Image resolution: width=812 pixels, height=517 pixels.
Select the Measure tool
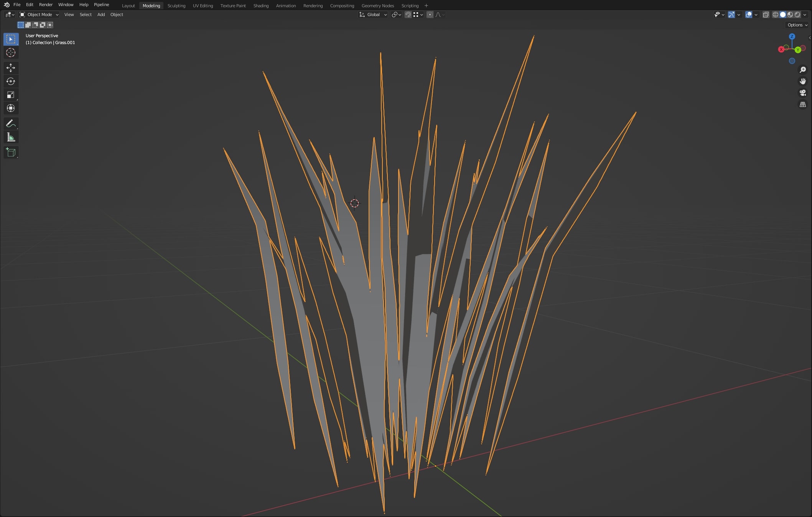[11, 137]
